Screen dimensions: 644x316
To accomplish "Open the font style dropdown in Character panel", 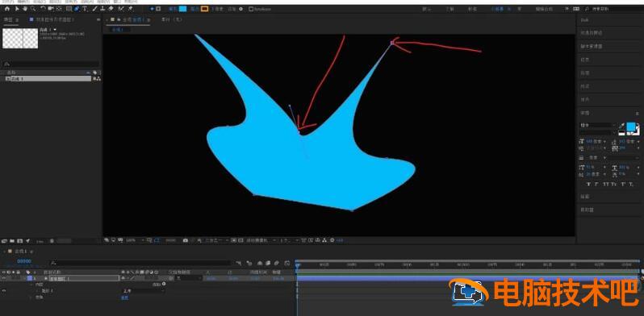I will (x=597, y=132).
